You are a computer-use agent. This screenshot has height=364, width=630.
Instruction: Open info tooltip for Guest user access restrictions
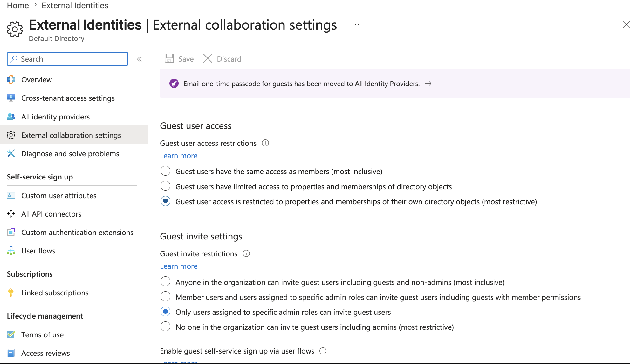(x=265, y=143)
